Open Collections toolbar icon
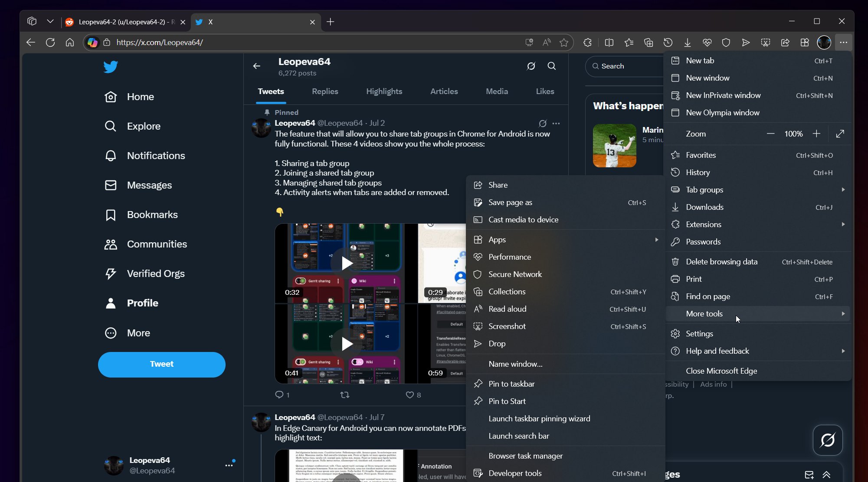 (x=649, y=42)
